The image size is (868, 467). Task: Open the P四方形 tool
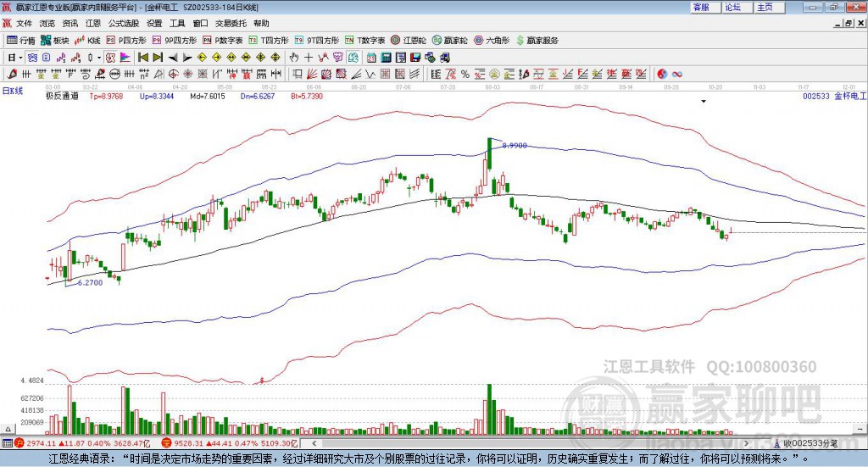[x=126, y=41]
